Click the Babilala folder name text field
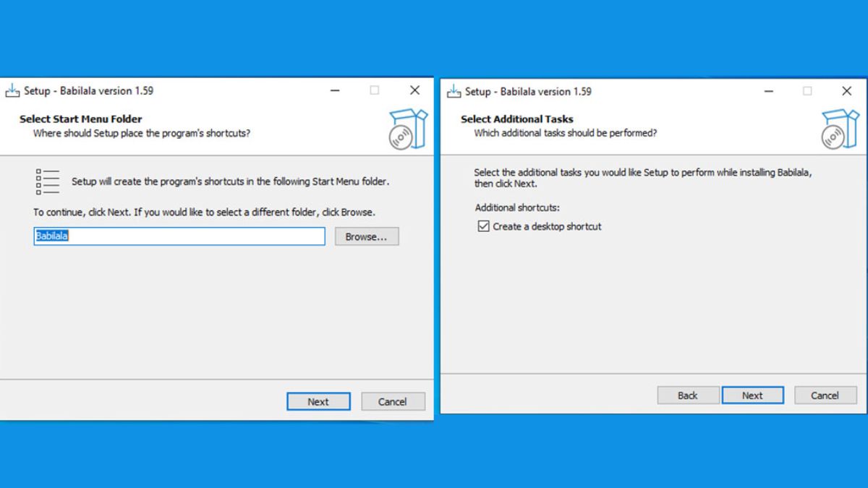Image resolution: width=868 pixels, height=488 pixels. (x=179, y=236)
